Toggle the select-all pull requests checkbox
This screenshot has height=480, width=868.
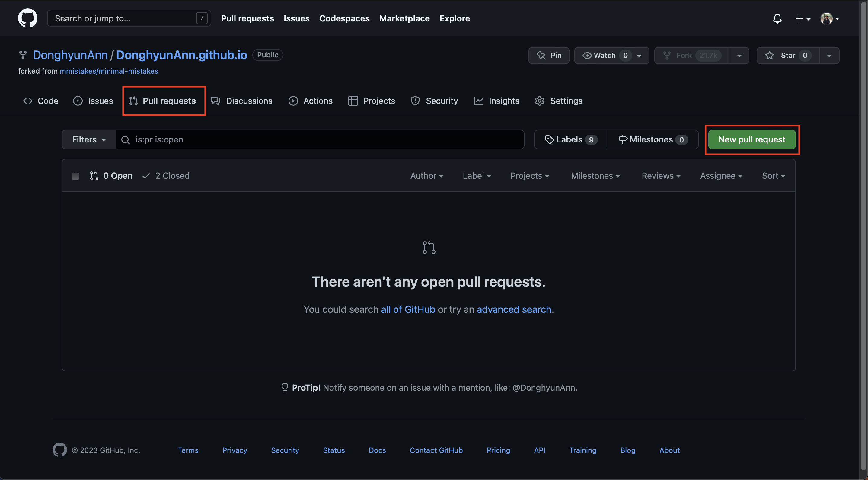click(x=75, y=176)
